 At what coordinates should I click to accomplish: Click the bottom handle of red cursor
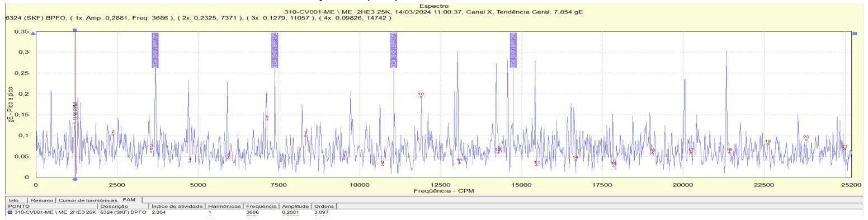tap(75, 179)
